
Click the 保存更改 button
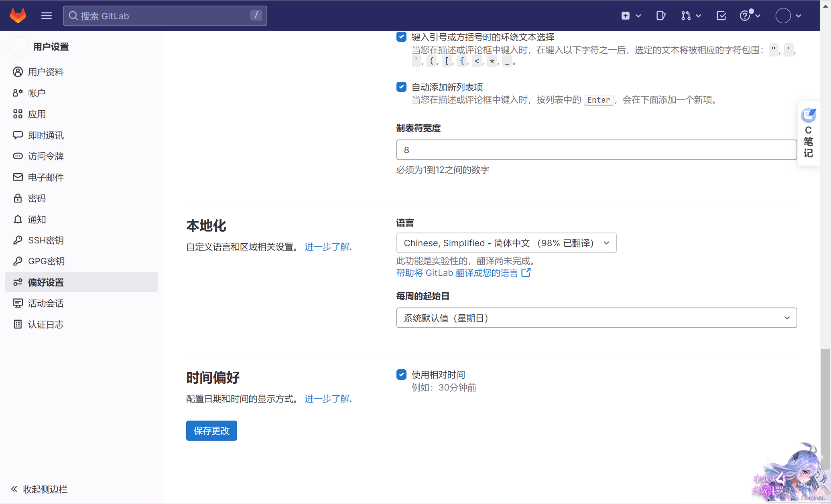pos(211,431)
